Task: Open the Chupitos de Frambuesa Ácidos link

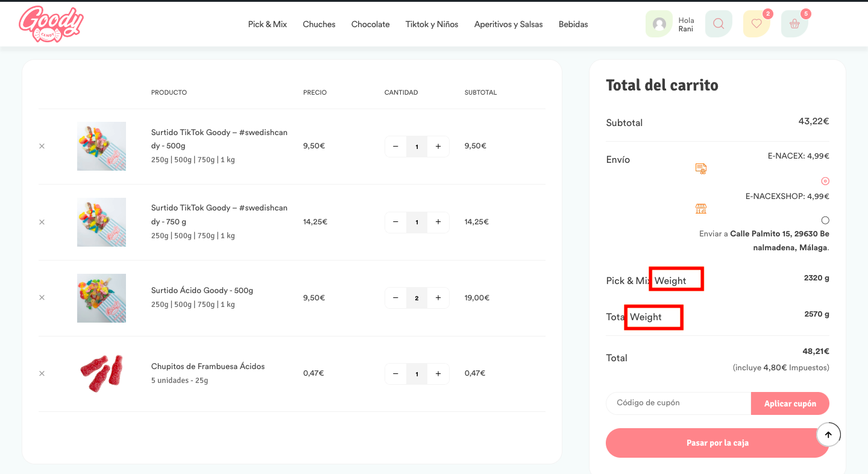Action: point(208,366)
